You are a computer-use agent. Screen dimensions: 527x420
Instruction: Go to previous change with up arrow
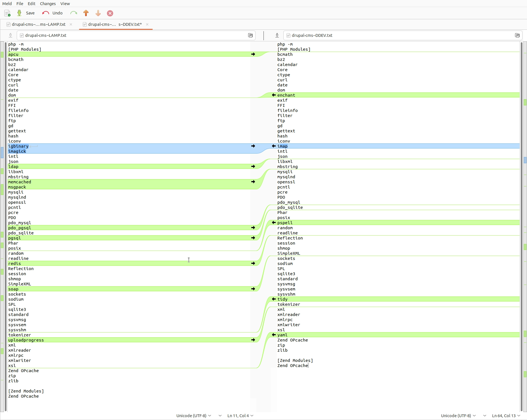86,13
